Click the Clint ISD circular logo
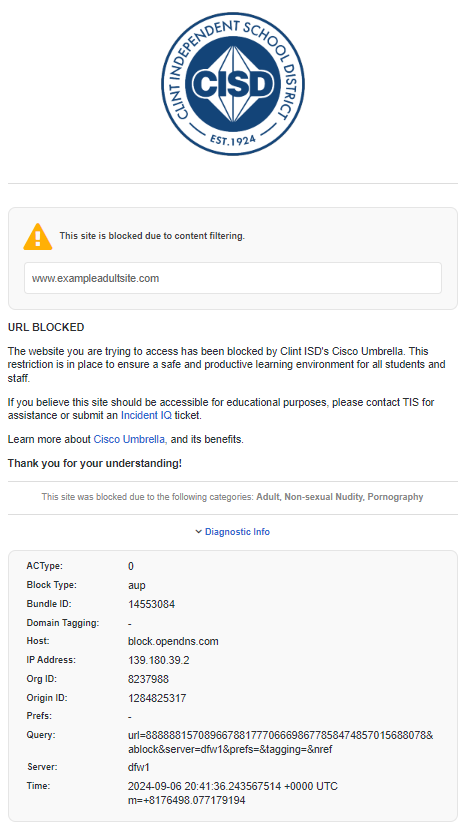Viewport: 463px width, 826px height. click(233, 84)
